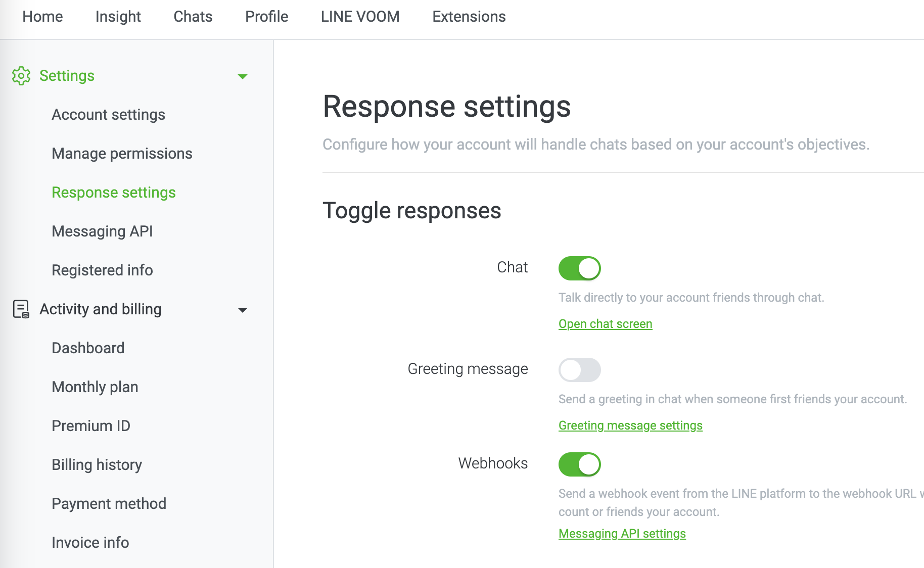Screen dimensions: 924x568
Task: Open Greeting message settings link
Action: coord(630,425)
